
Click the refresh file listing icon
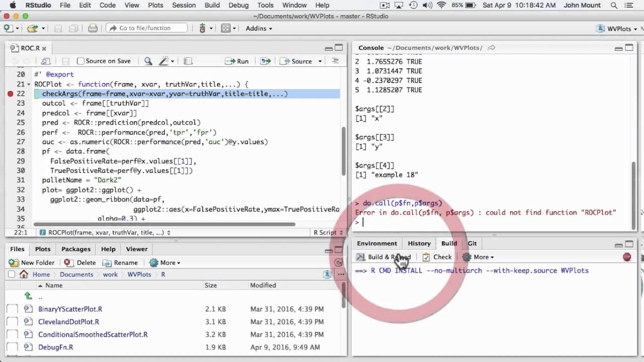pyautogui.click(x=339, y=262)
